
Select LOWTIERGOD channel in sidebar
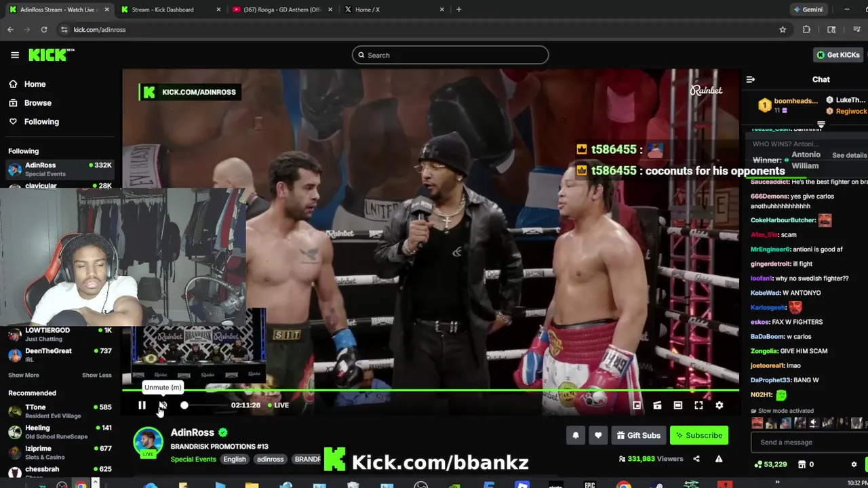(x=60, y=334)
